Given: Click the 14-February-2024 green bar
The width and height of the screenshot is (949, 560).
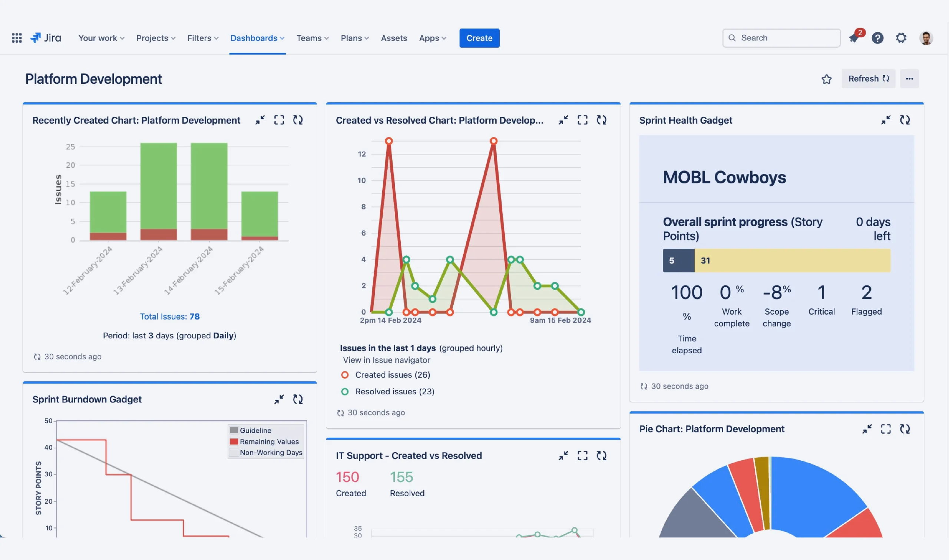Looking at the screenshot, I should coord(209,186).
